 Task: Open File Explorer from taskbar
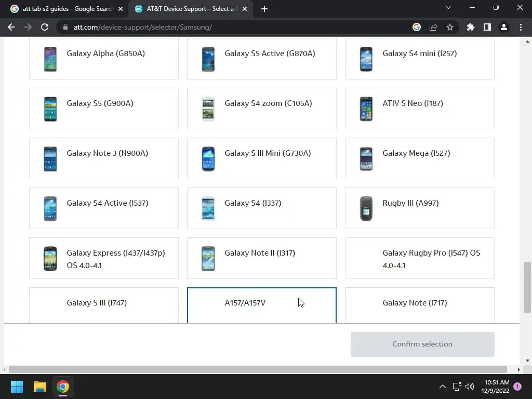pos(39,387)
